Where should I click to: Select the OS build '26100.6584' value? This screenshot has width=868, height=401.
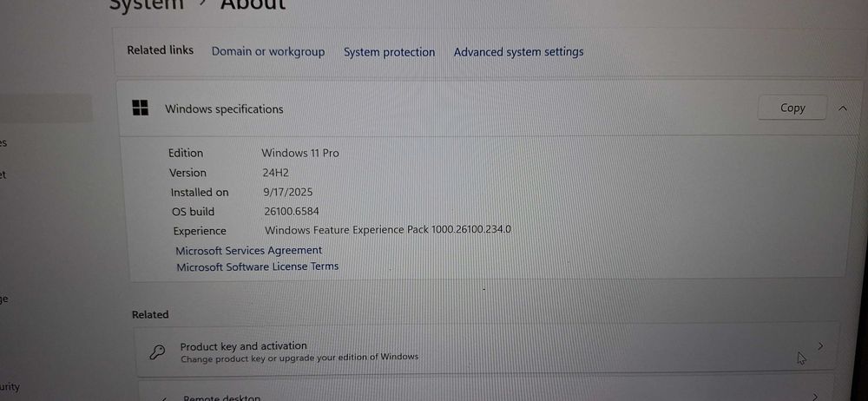292,212
